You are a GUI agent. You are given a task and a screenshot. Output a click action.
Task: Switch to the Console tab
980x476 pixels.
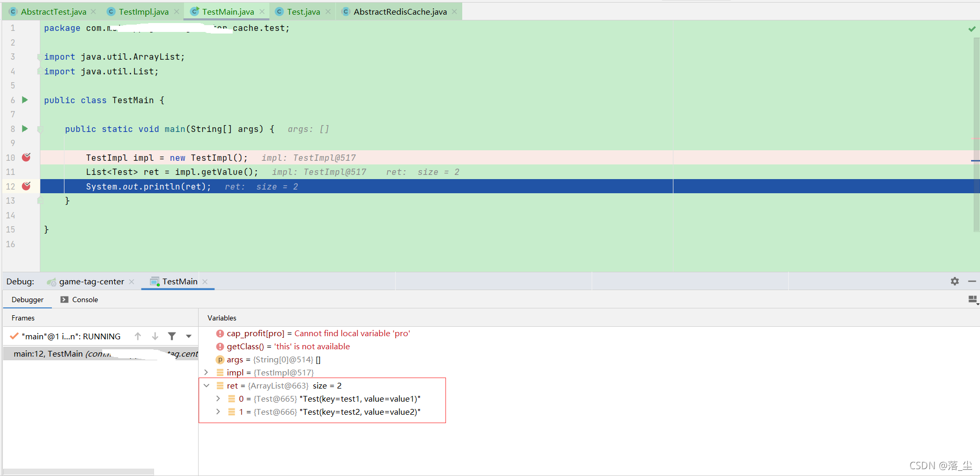point(79,300)
